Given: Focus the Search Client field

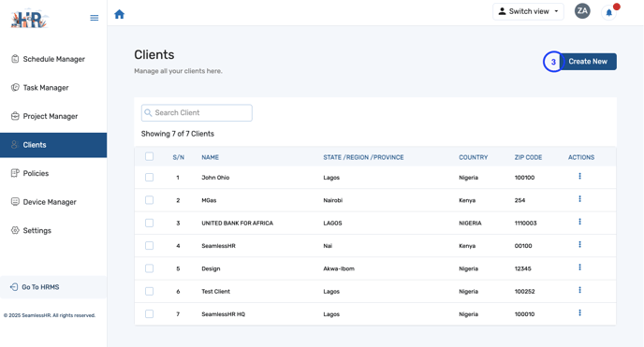Looking at the screenshot, I should [197, 113].
